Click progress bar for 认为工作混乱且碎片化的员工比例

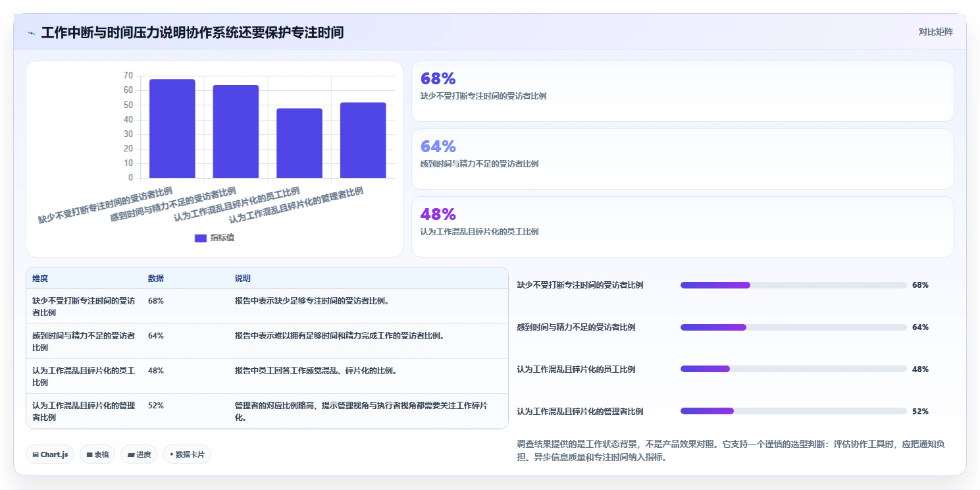click(x=794, y=369)
